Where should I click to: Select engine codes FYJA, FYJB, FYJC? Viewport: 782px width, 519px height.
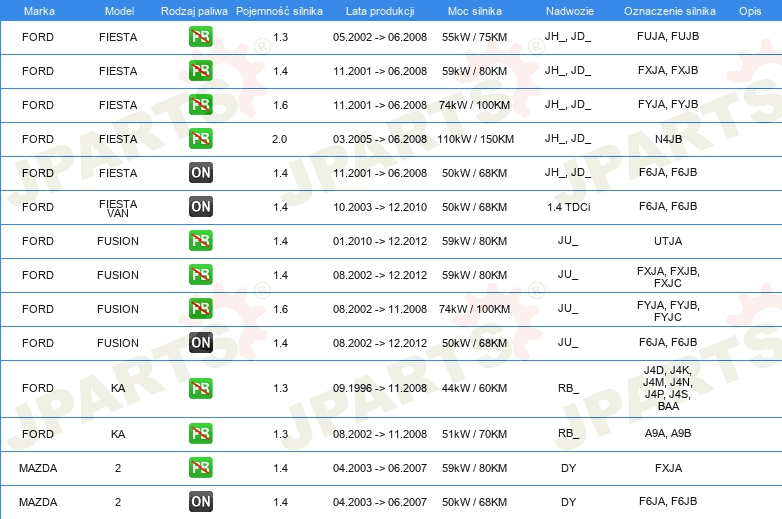pyautogui.click(x=668, y=311)
